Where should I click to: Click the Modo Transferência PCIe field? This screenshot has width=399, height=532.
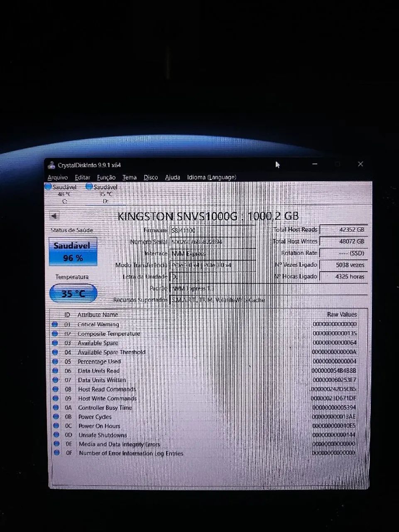(213, 265)
